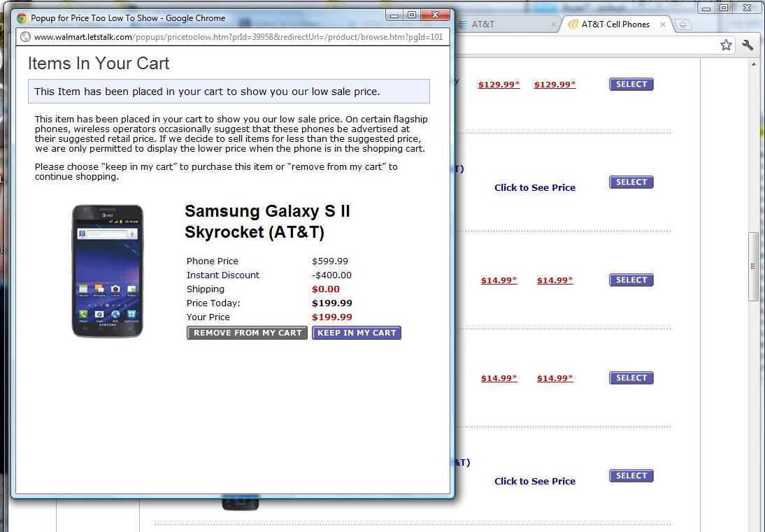Click the Items In Your Cart heading
765x532 pixels.
point(99,64)
